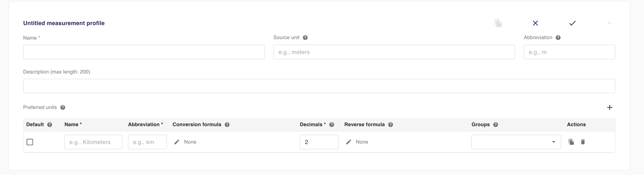Edit the Conversion formula with pencil icon
Screen dimensions: 644x175
tap(177, 142)
